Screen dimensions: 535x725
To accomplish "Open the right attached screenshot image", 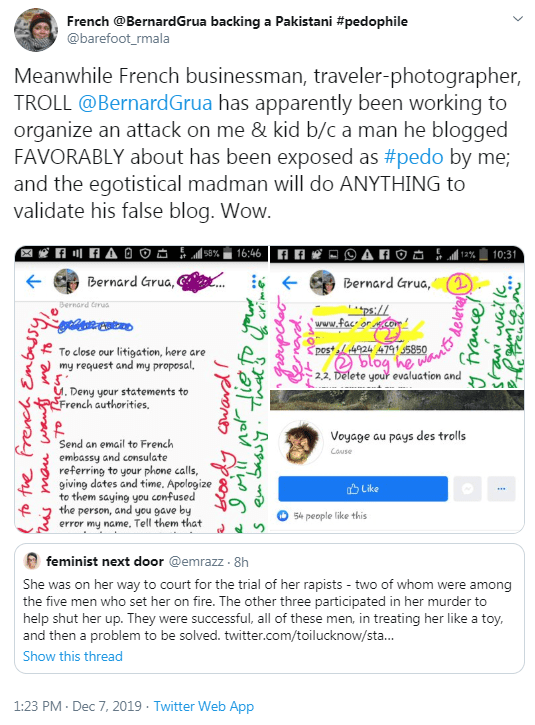I will tap(397, 389).
